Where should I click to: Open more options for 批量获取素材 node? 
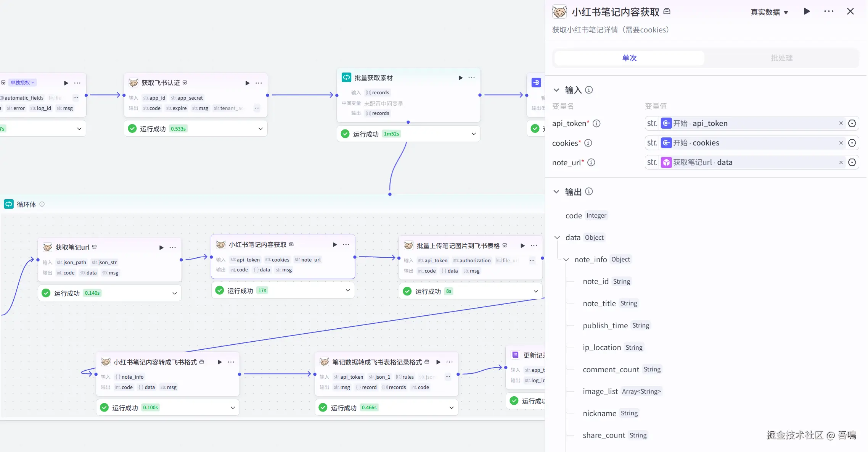[x=472, y=78]
